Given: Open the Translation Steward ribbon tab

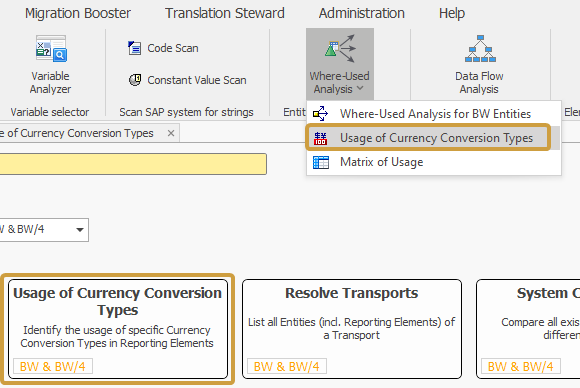Looking at the screenshot, I should pos(225,13).
